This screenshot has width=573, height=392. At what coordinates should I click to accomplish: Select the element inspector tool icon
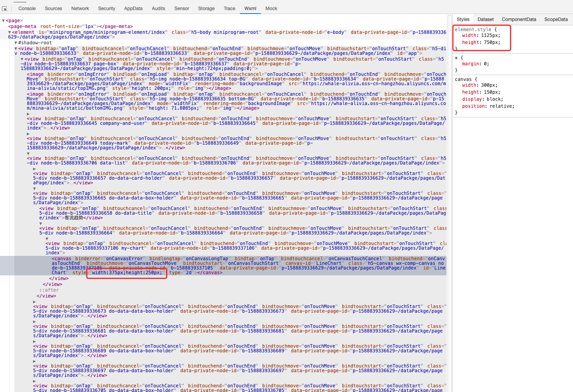[x=4, y=8]
